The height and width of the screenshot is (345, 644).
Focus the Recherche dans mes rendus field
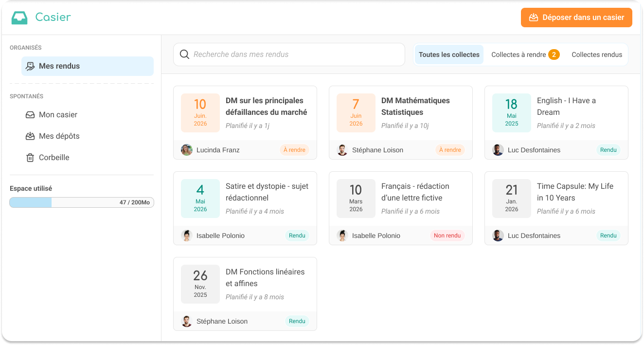pyautogui.click(x=289, y=54)
